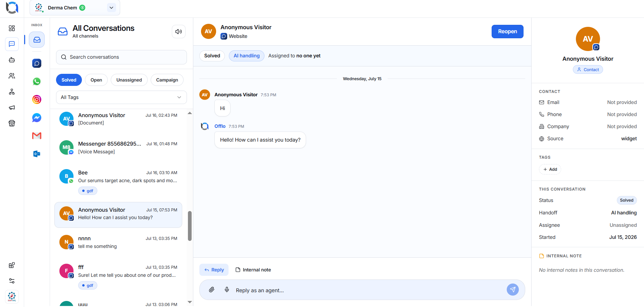Image resolution: width=644 pixels, height=307 pixels.
Task: Open the contacts people icon in sidebar
Action: [x=12, y=76]
